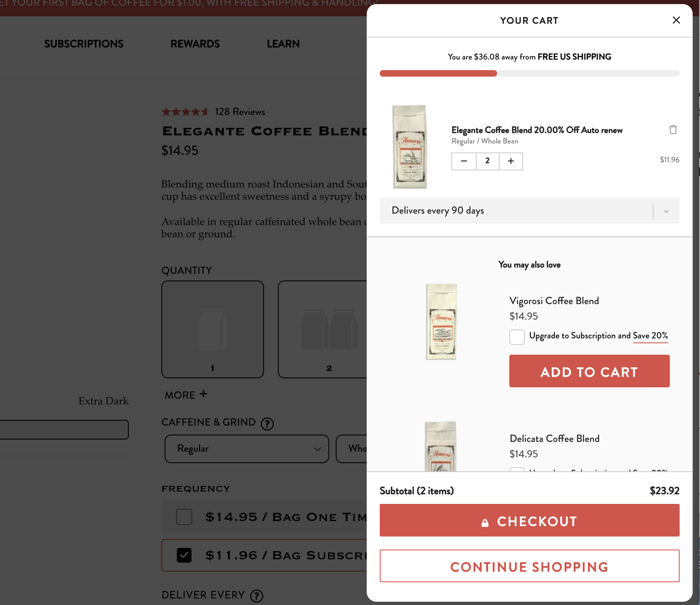Click the quantity value field showing 2
Image resolution: width=700 pixels, height=605 pixels.
click(487, 161)
